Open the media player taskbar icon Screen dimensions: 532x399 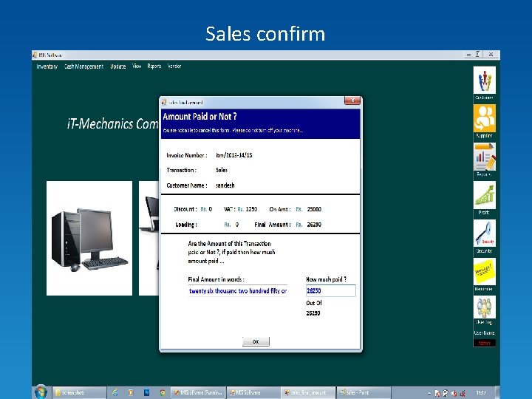131,392
